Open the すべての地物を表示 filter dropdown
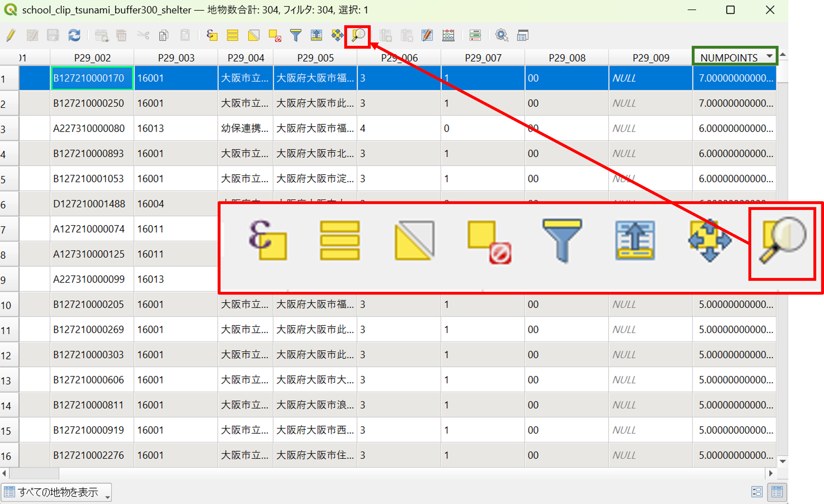The height and width of the screenshot is (504, 824). [56, 492]
